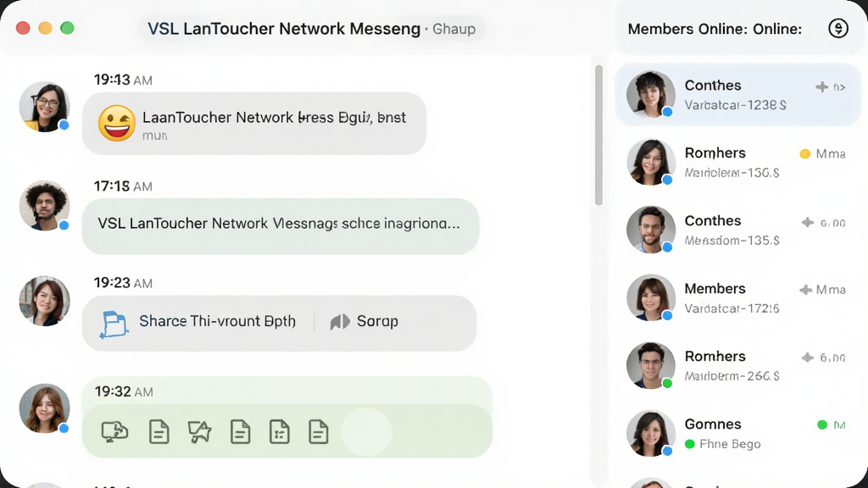
Task: Click the 'Members Online: Online:' header text
Action: click(715, 29)
